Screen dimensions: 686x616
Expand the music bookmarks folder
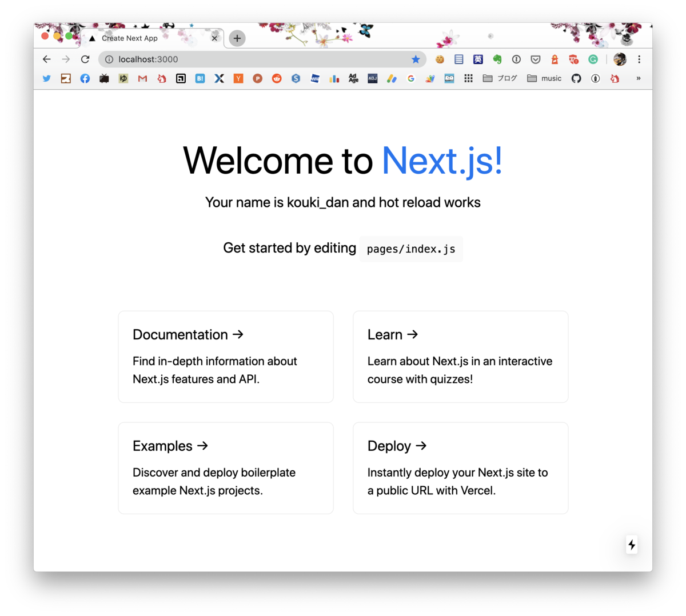tap(544, 78)
